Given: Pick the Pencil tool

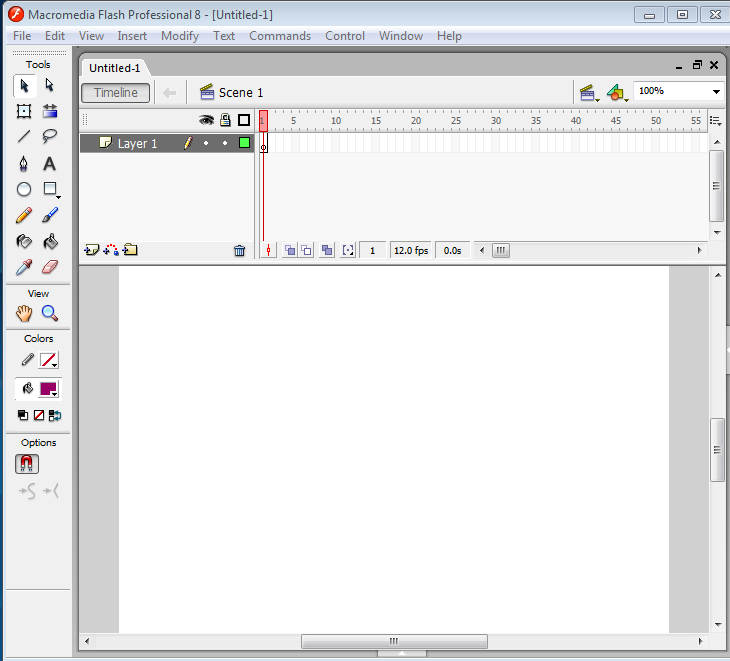Looking at the screenshot, I should (x=24, y=215).
